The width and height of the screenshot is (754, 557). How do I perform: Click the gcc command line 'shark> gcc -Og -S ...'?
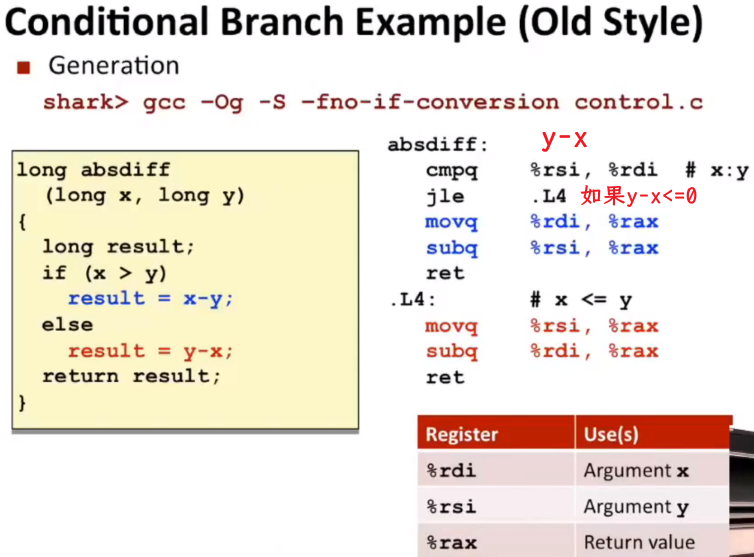[x=373, y=102]
